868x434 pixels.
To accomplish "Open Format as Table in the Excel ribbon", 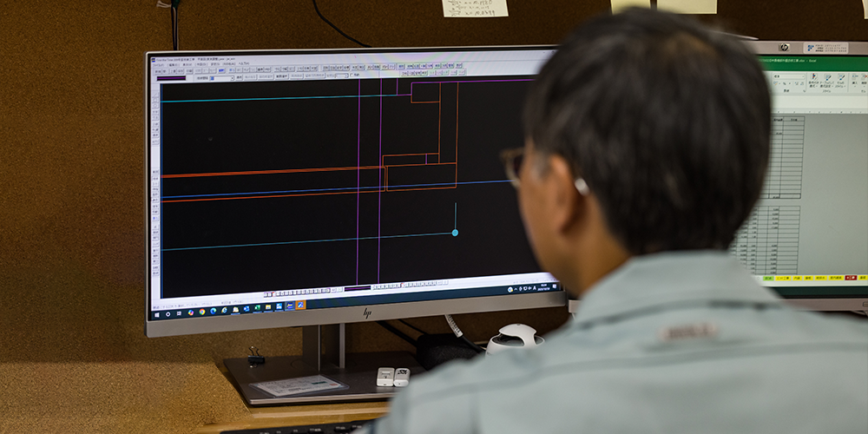I will [x=827, y=80].
